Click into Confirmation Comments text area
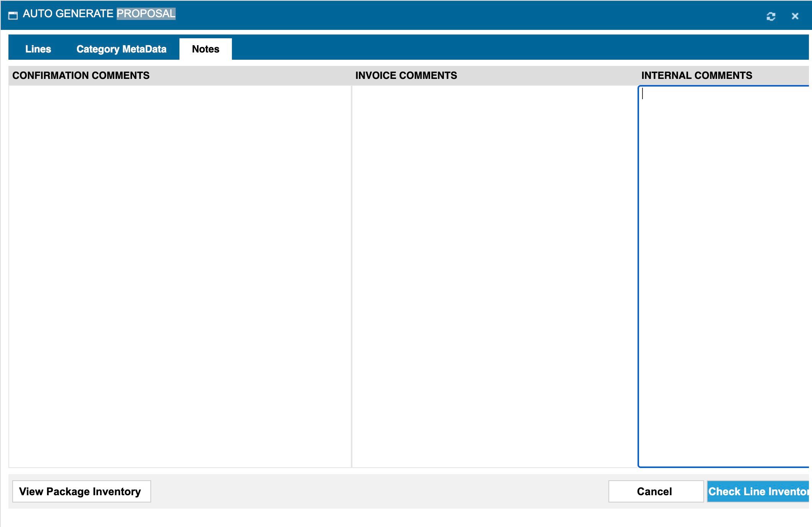The image size is (812, 527). [180, 276]
